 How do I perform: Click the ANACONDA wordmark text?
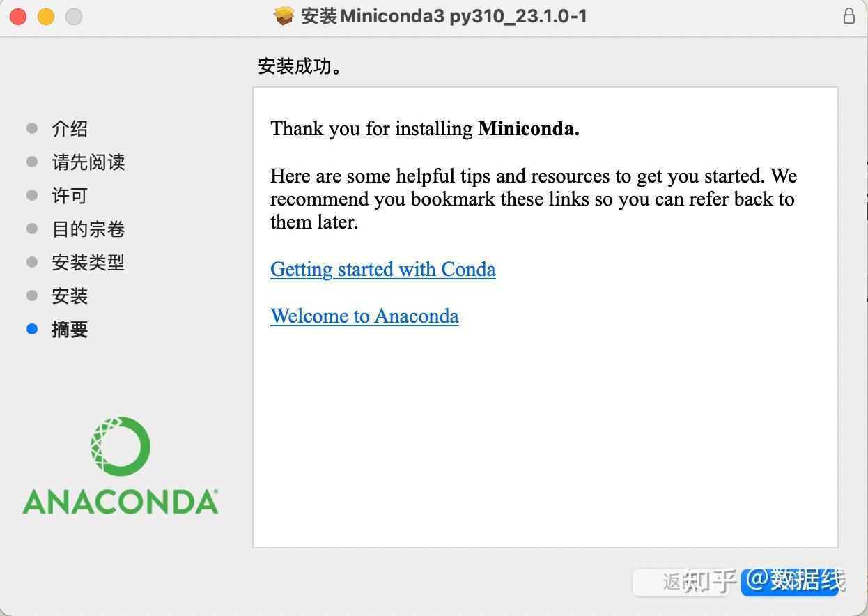(121, 502)
